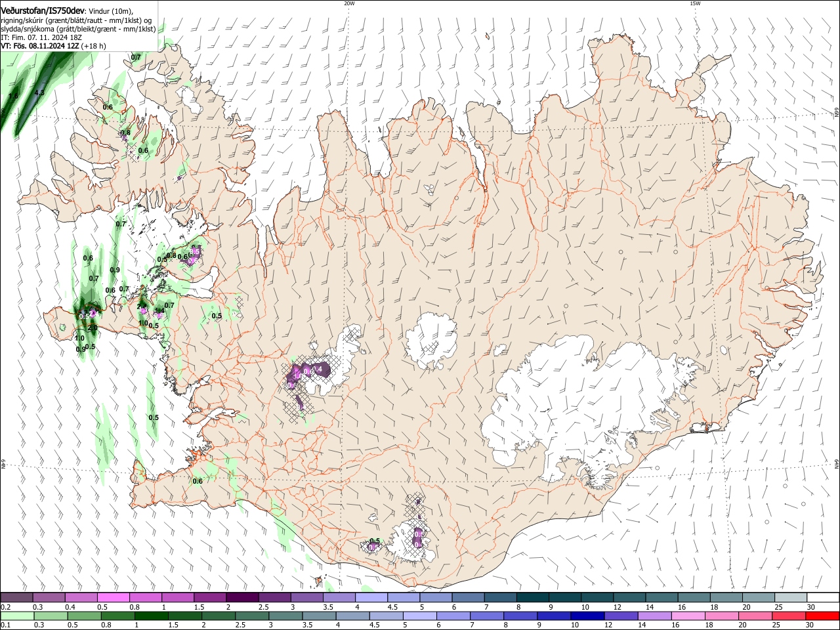Select darkest purple swatch between 2 and 2.5
The image size is (840, 630).
[242, 597]
